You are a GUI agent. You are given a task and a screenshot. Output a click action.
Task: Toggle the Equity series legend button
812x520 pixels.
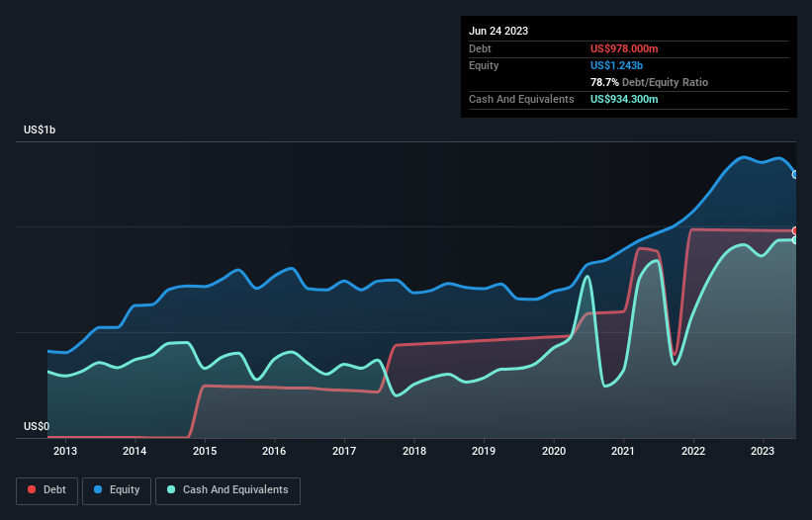click(117, 490)
